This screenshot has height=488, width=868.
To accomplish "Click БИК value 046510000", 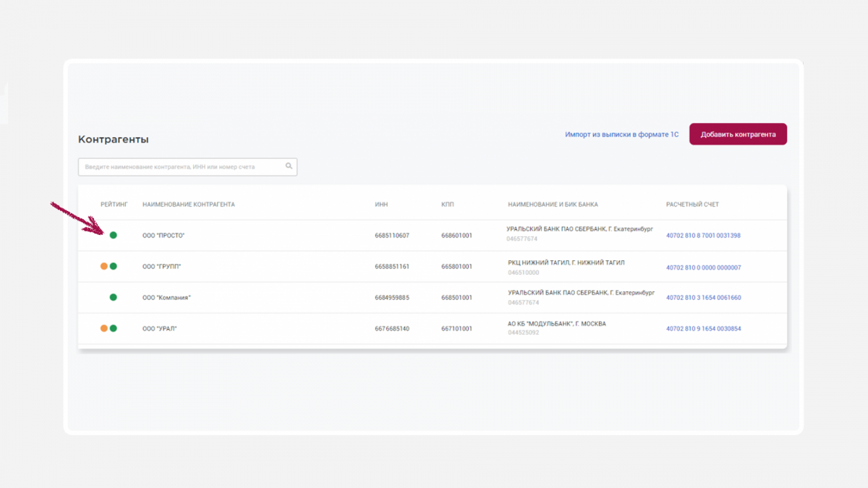I will 523,273.
